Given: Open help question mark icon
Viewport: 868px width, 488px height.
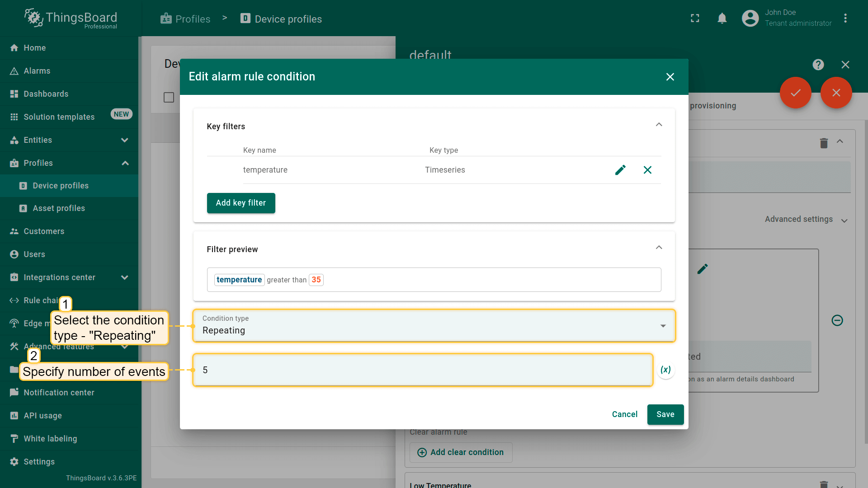Looking at the screenshot, I should point(818,65).
